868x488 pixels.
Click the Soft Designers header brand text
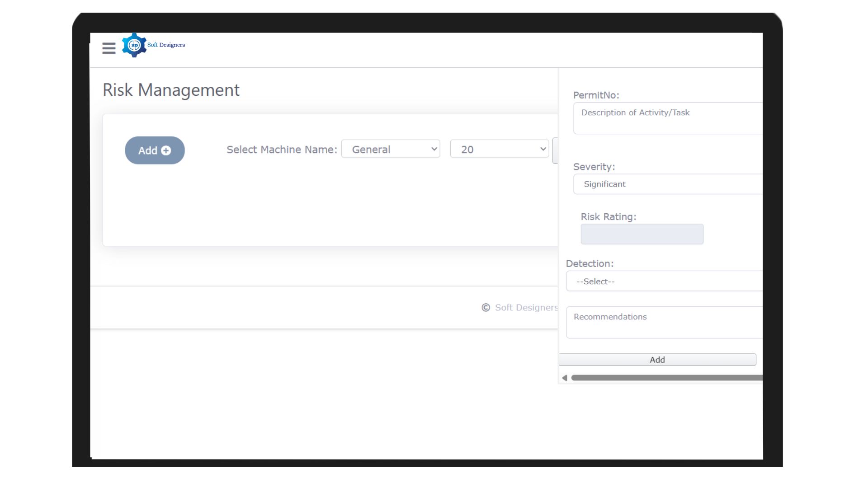[x=166, y=45]
